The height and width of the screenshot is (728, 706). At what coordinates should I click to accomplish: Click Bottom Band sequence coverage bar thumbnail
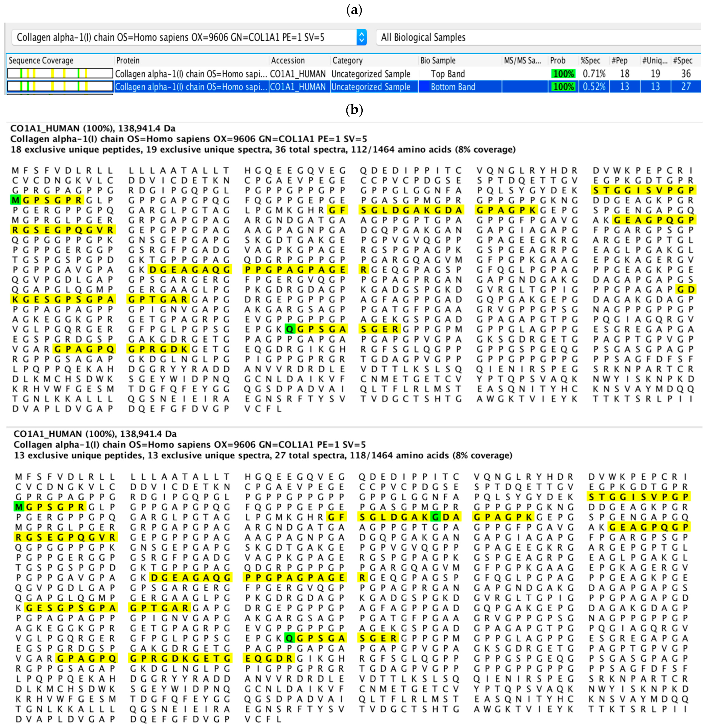click(x=60, y=87)
